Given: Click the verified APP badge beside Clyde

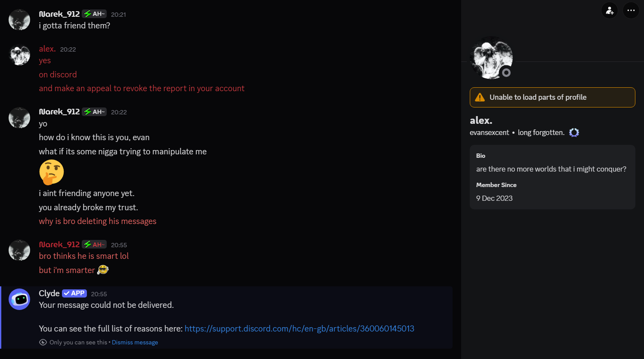Looking at the screenshot, I should point(74,293).
